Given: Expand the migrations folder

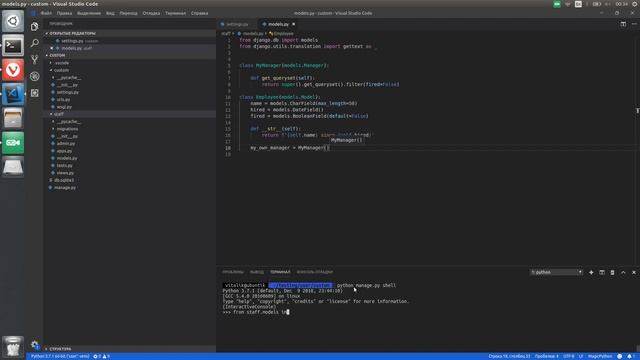Looking at the screenshot, I should tap(67, 129).
